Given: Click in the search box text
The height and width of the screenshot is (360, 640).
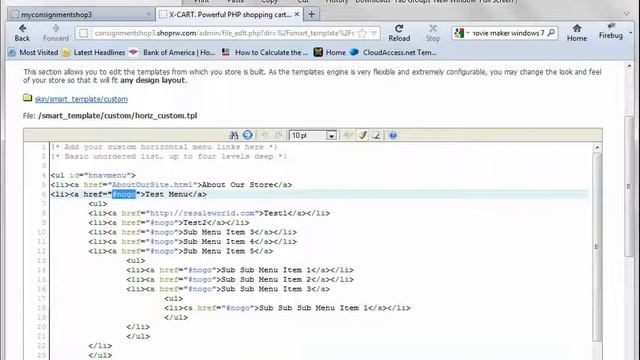Looking at the screenshot, I should click(x=508, y=33).
